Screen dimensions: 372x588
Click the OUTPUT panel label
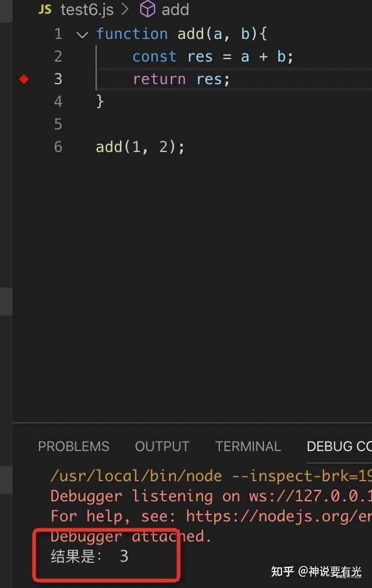click(x=162, y=446)
